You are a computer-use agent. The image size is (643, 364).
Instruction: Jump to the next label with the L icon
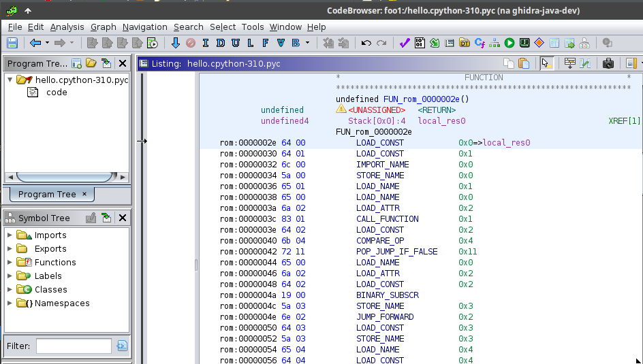[251, 43]
